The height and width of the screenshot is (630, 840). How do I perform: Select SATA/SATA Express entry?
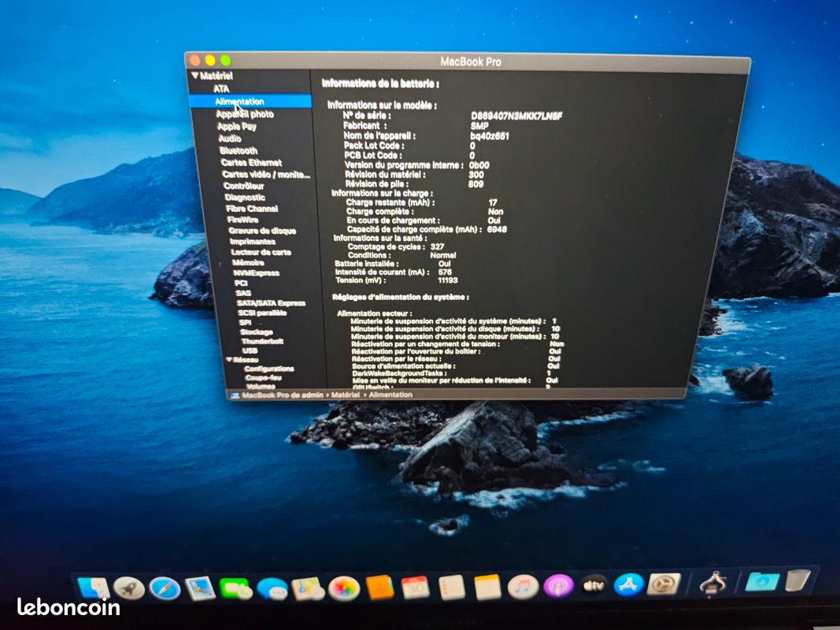pyautogui.click(x=271, y=303)
